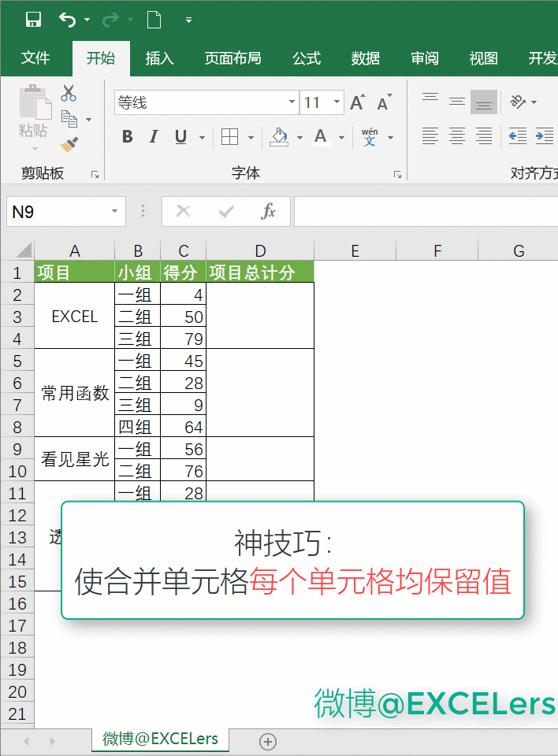
Task: Click the Increase Font Size icon
Action: [357, 102]
